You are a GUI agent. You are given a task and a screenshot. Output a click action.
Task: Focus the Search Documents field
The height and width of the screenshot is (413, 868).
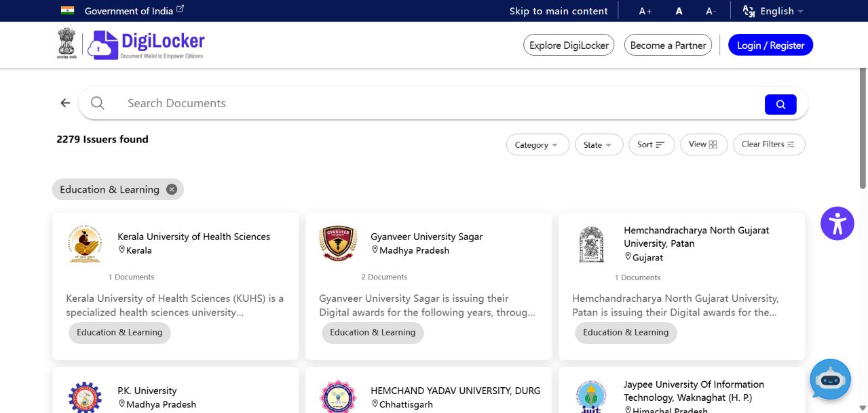tap(441, 103)
